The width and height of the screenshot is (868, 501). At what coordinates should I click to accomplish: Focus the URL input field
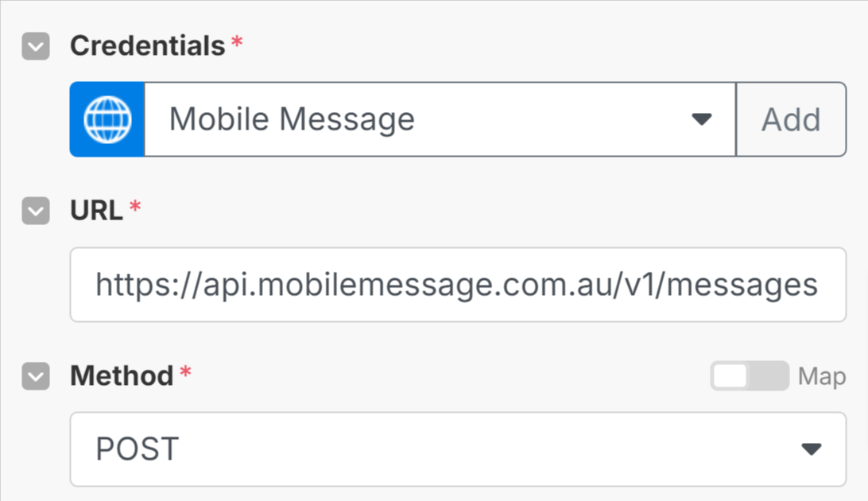point(457,285)
